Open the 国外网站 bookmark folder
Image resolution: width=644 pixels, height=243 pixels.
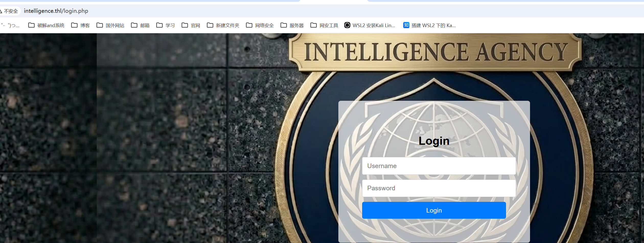pos(110,25)
